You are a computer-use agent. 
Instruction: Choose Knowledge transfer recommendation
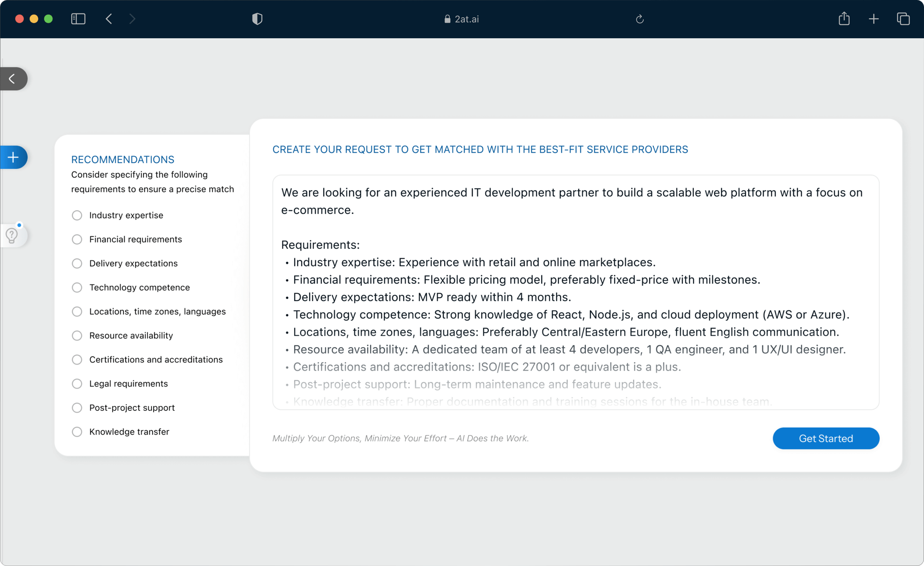click(77, 432)
